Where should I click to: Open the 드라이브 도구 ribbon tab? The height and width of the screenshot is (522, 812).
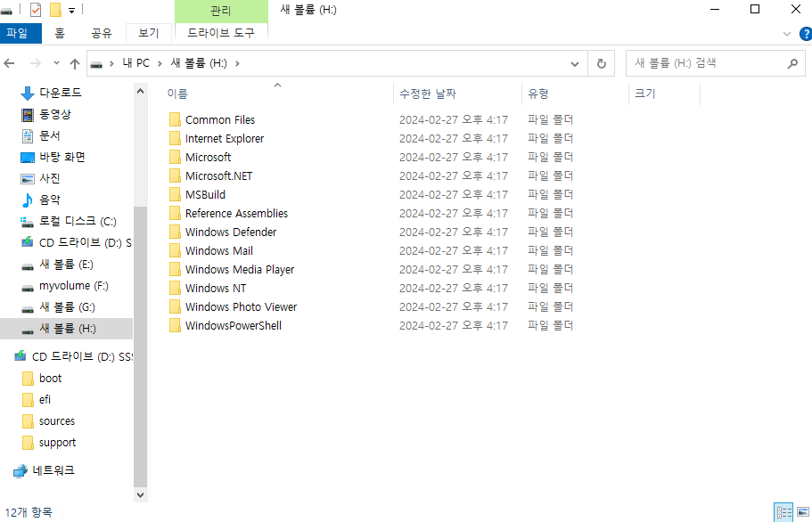tap(221, 33)
